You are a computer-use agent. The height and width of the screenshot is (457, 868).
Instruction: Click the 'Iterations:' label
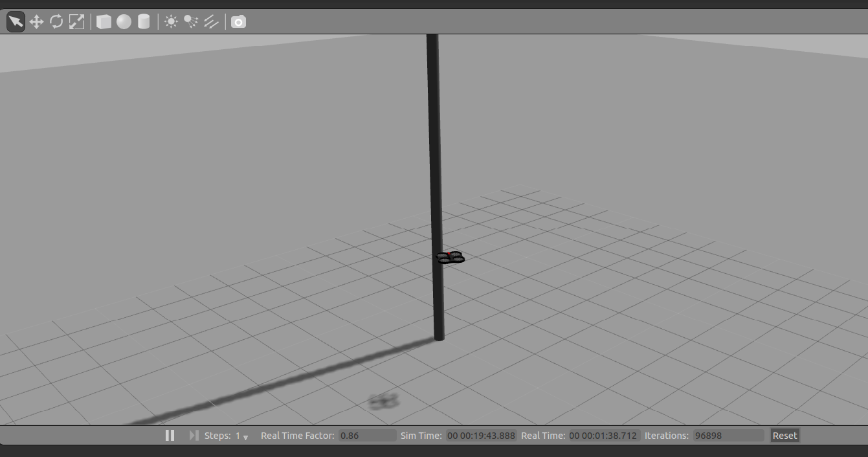(667, 436)
